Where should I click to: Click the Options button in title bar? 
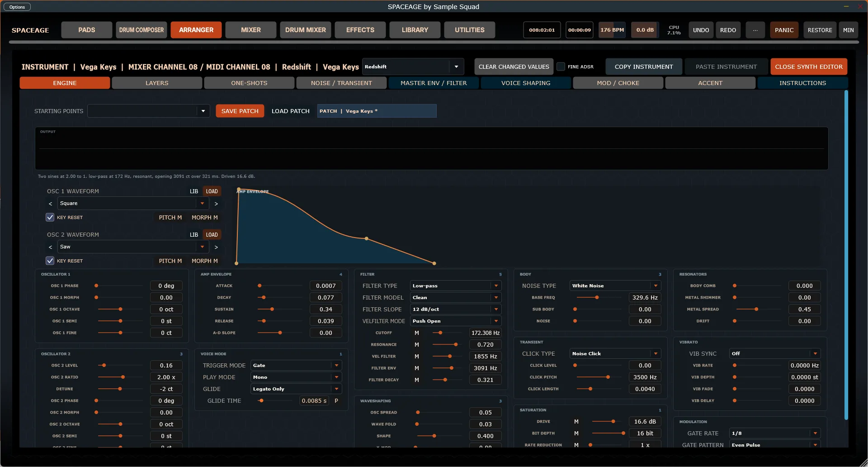tap(17, 7)
